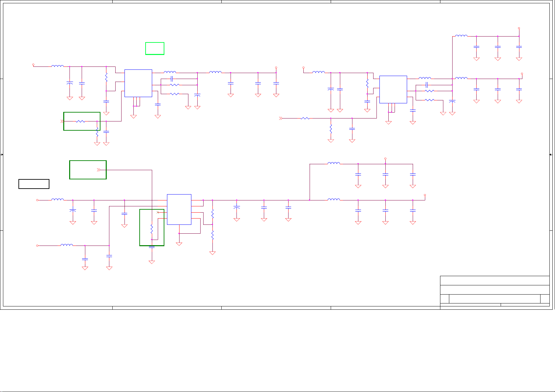Click the empty bright green rectangle near top

[x=155, y=48]
